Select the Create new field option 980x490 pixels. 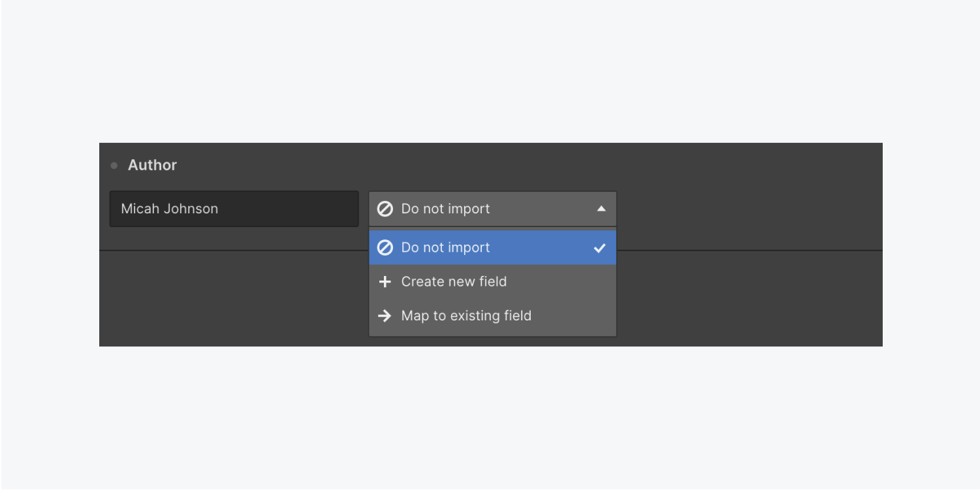(x=454, y=282)
